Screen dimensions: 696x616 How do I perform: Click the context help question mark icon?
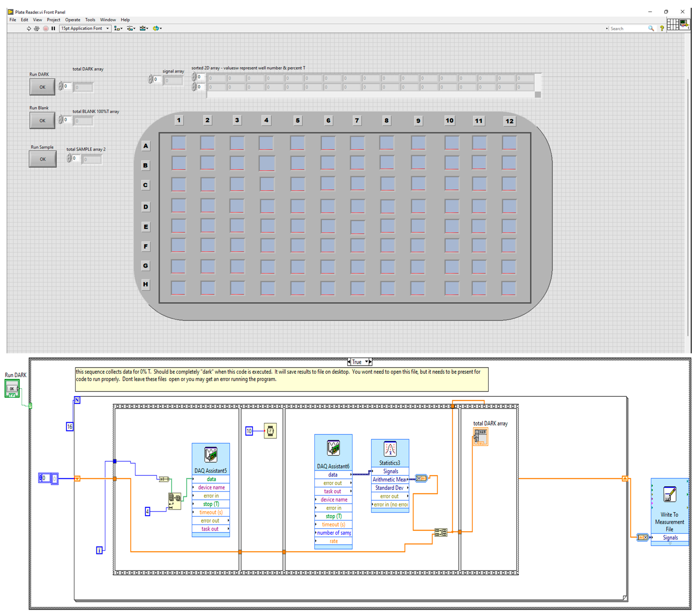tap(662, 29)
